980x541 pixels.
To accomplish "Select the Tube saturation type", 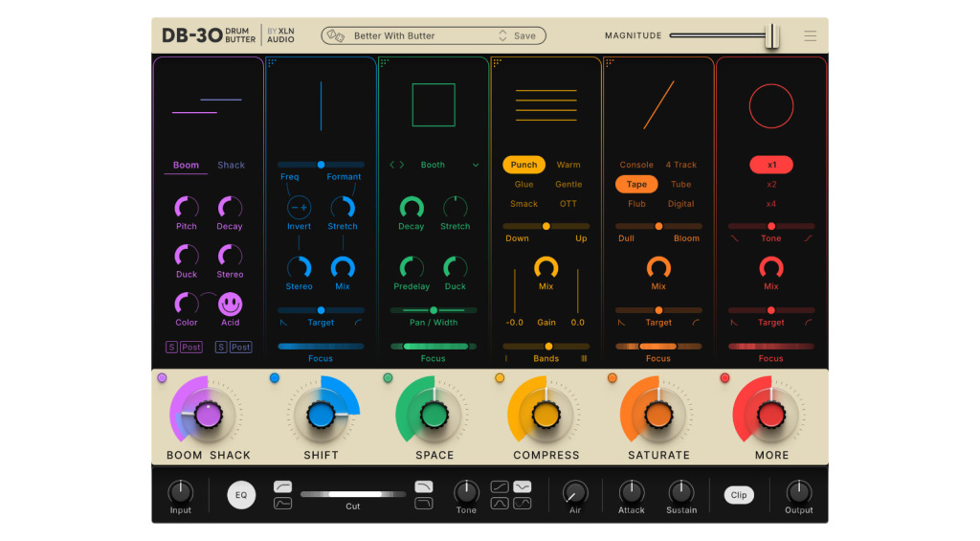I will [x=680, y=185].
